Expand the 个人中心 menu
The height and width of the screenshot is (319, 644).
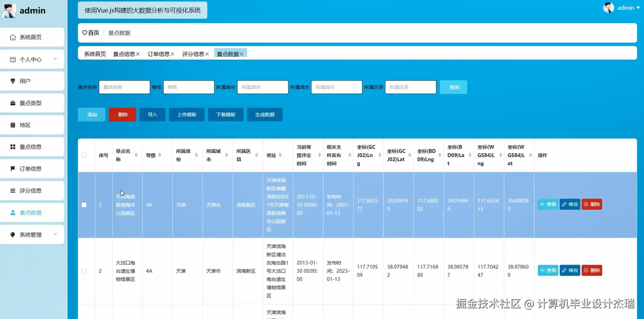[30, 59]
